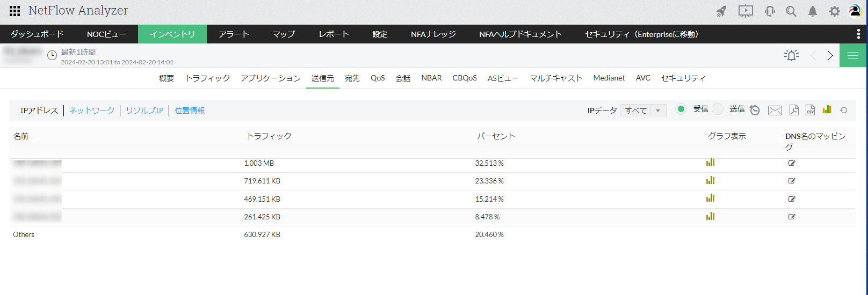Edit DNS mapping for the 1.003 MB row
The height and width of the screenshot is (295, 868).
(x=792, y=163)
